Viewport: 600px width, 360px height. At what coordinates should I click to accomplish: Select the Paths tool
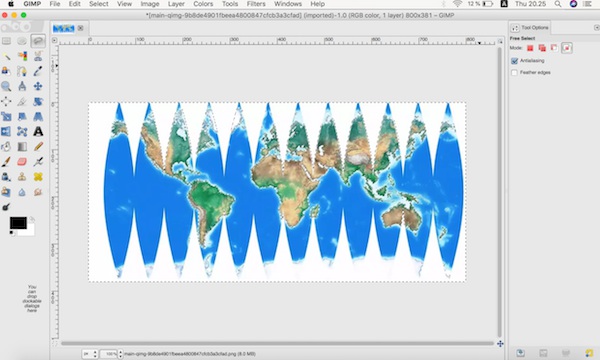pyautogui.click(x=22, y=71)
